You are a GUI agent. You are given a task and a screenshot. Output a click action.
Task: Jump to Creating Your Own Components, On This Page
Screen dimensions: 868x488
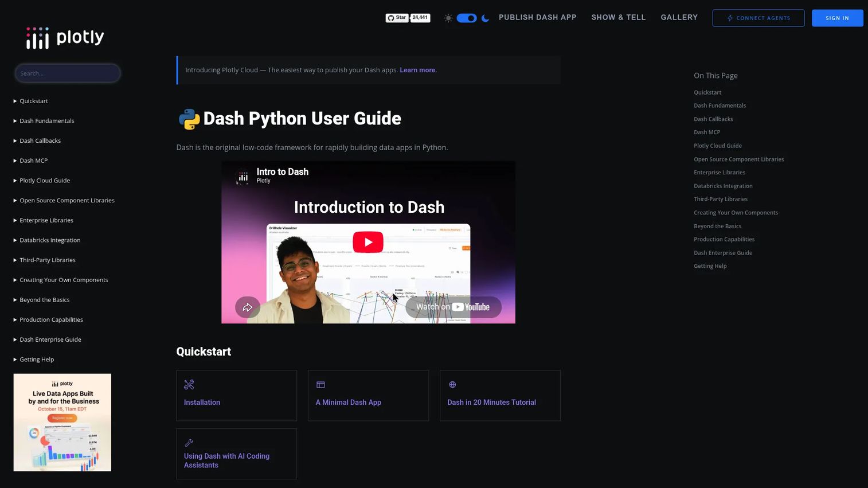pos(736,213)
